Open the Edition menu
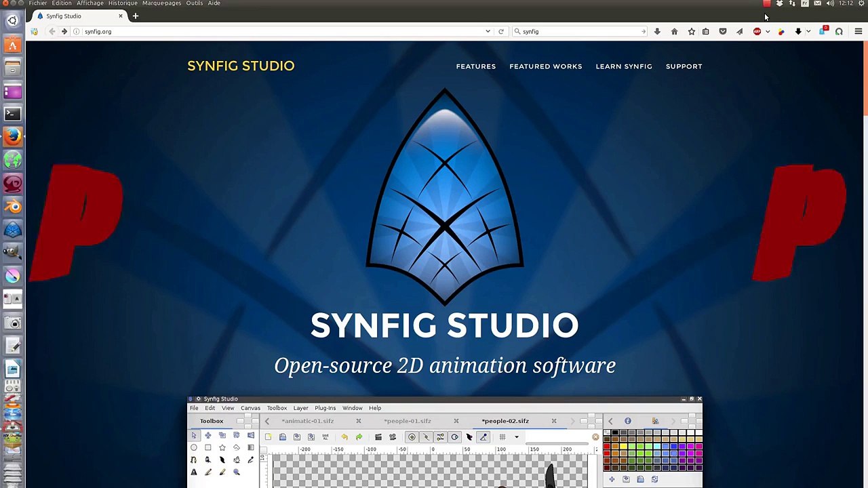Image resolution: width=868 pixels, height=488 pixels. point(62,3)
